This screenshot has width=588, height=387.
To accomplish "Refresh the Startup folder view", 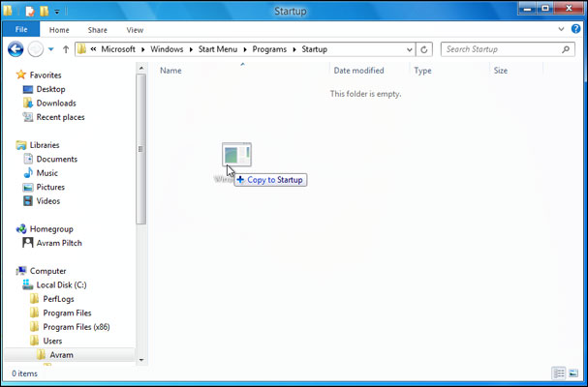I will (x=423, y=49).
